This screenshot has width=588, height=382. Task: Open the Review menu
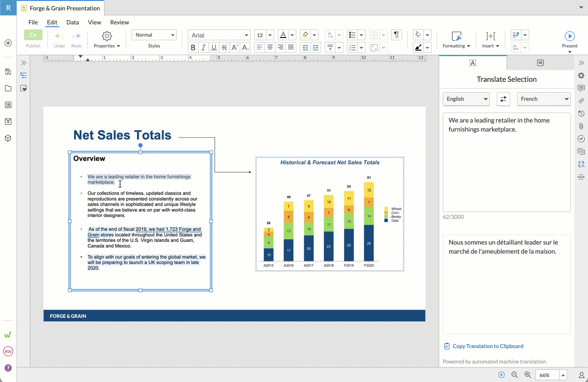[119, 22]
